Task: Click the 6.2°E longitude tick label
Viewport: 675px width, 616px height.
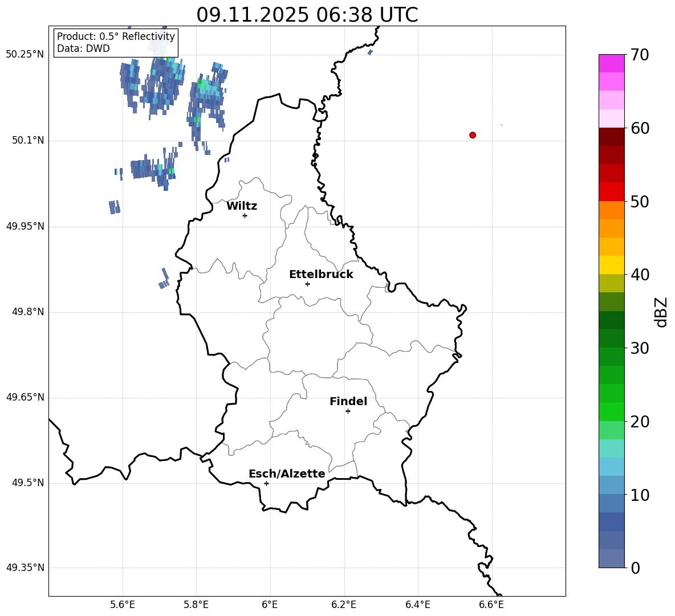Action: coord(344,605)
